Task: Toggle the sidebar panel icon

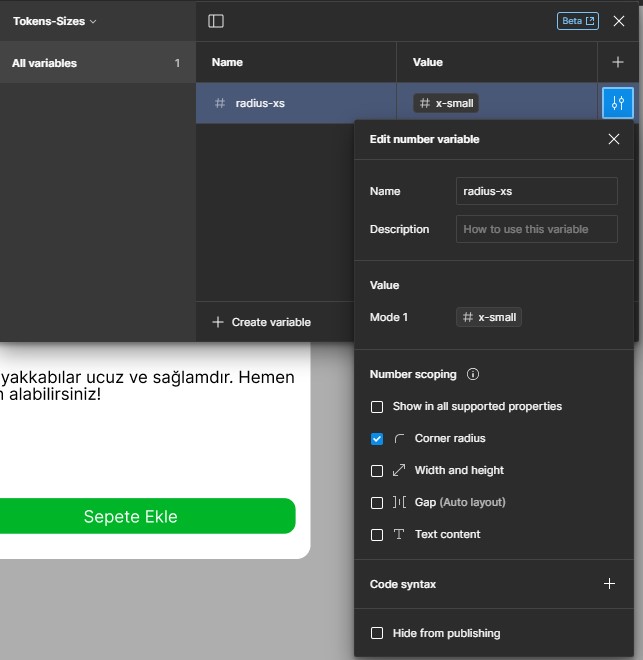Action: [x=216, y=21]
